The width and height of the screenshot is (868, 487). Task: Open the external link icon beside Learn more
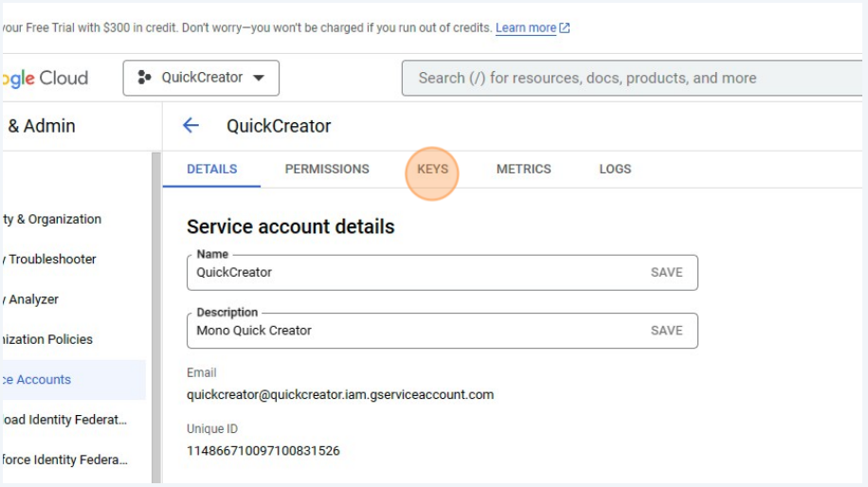click(x=565, y=27)
